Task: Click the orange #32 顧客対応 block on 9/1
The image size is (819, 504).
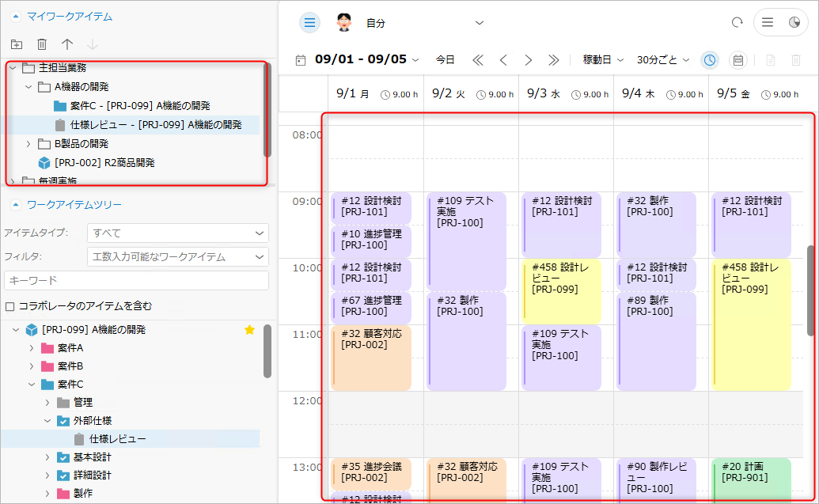Action: (x=371, y=358)
